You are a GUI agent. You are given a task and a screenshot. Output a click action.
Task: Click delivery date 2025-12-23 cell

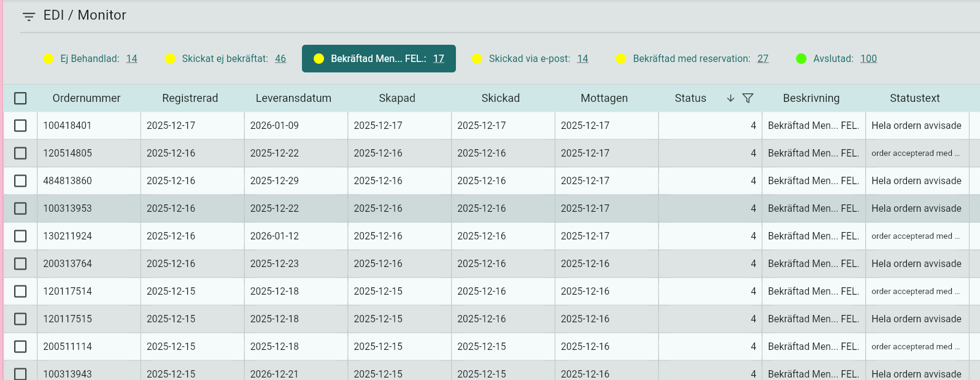tap(296, 264)
